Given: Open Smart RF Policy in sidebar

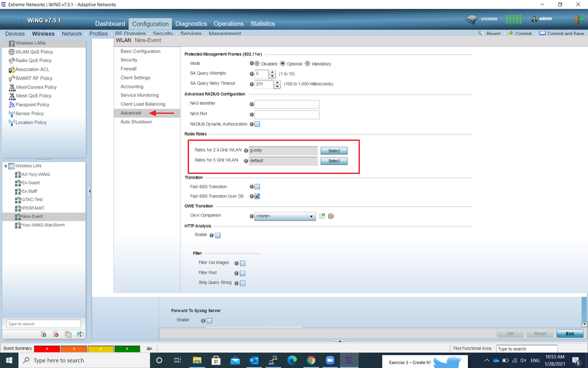Looking at the screenshot, I should [x=34, y=78].
